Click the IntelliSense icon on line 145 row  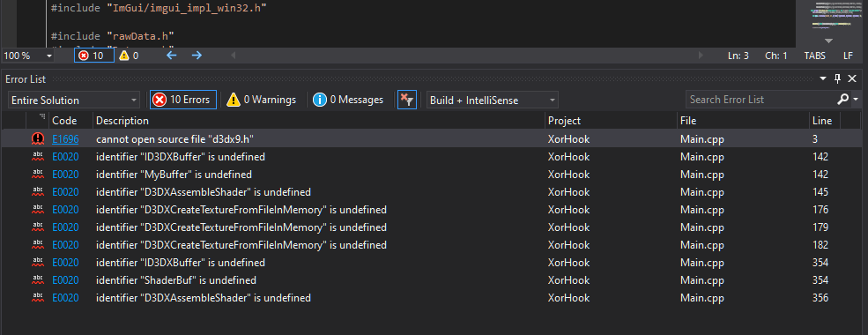click(38, 192)
